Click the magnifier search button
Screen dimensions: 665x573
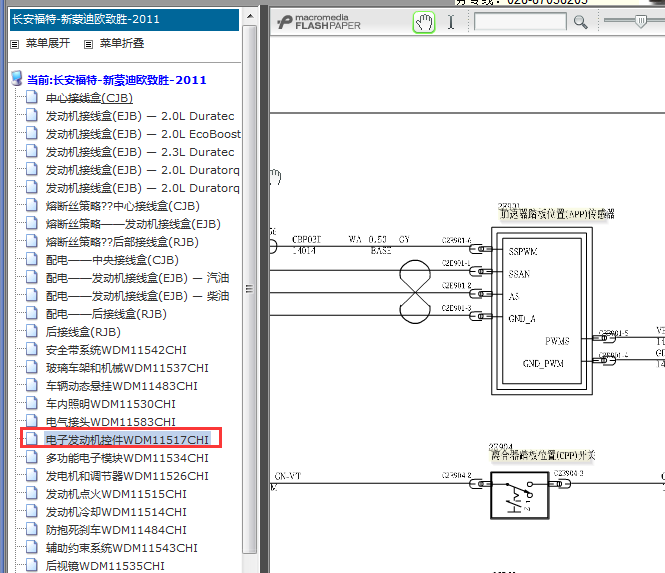[581, 22]
